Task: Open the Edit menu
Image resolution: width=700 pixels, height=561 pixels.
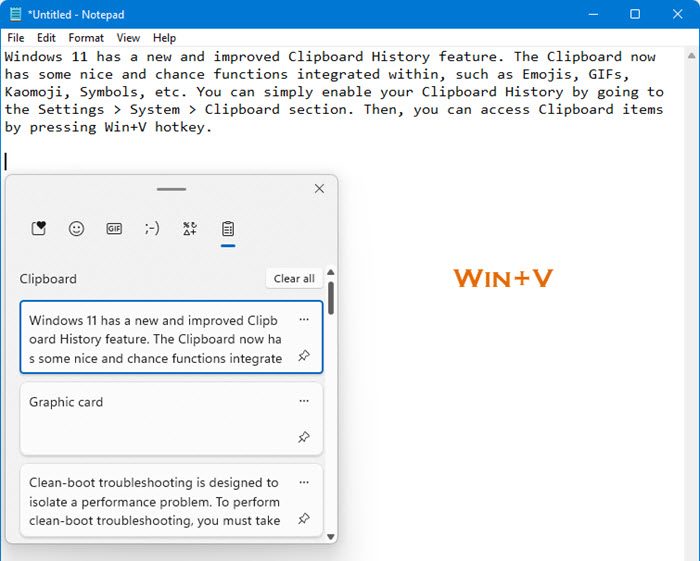Action: tap(46, 38)
